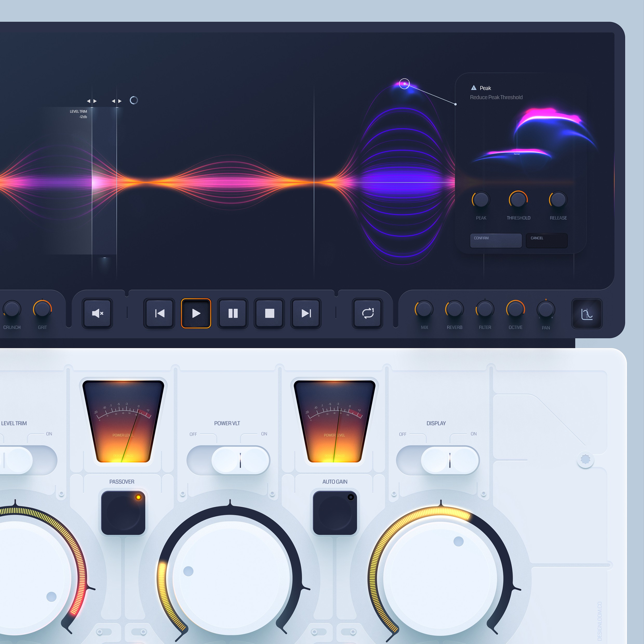Start playback with the Play button

196,313
